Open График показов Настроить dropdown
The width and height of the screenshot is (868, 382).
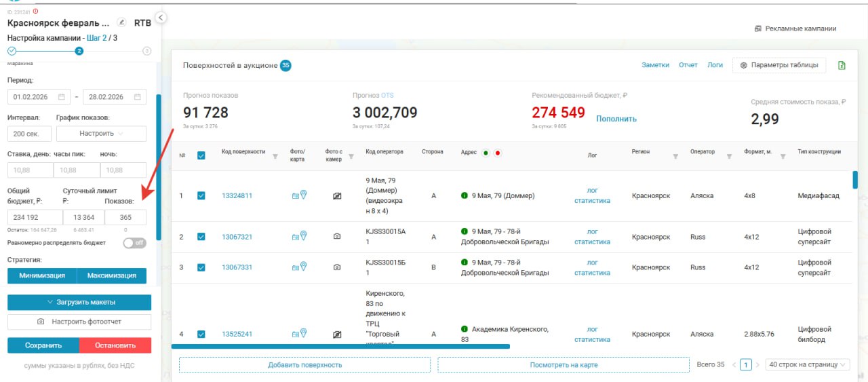pyautogui.click(x=101, y=134)
